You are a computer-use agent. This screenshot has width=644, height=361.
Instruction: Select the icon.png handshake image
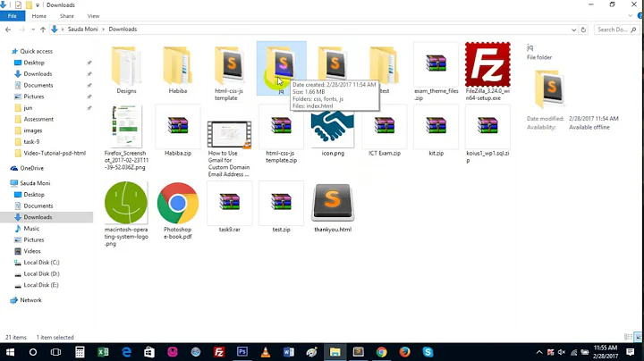click(x=333, y=133)
